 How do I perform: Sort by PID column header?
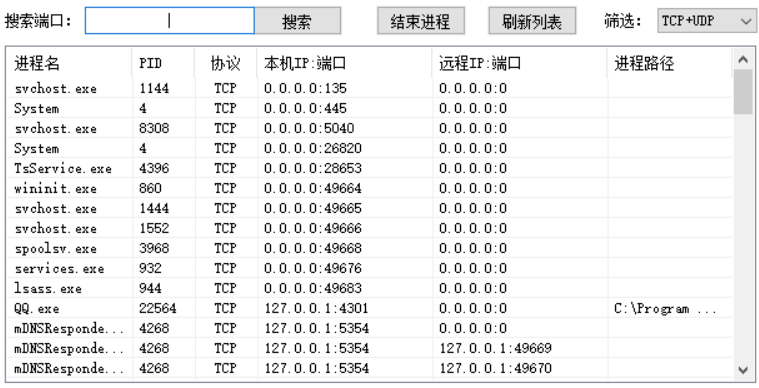click(163, 63)
